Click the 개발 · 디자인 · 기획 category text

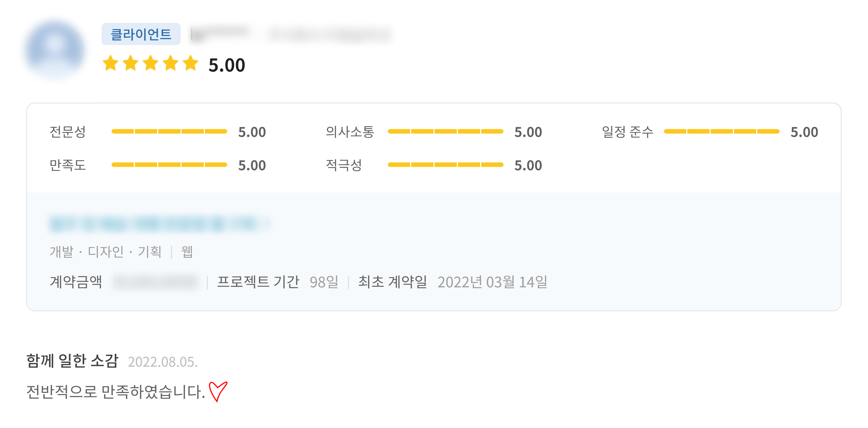point(105,252)
